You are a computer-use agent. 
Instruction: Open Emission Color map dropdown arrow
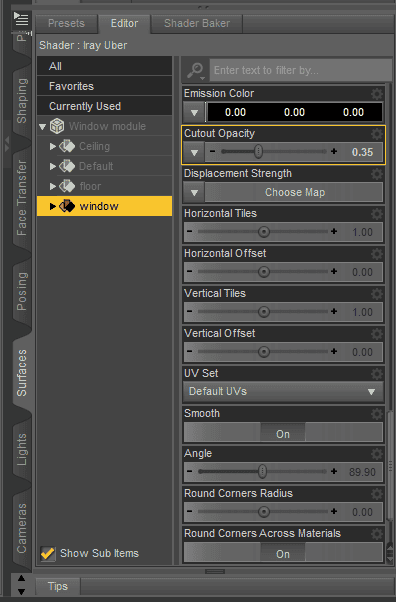[194, 112]
